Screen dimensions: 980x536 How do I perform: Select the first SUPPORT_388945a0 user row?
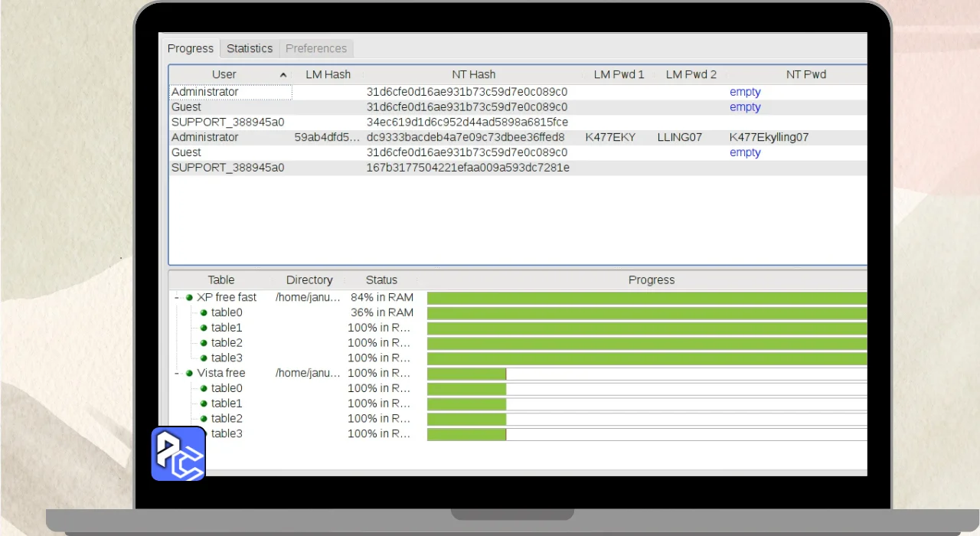click(228, 122)
